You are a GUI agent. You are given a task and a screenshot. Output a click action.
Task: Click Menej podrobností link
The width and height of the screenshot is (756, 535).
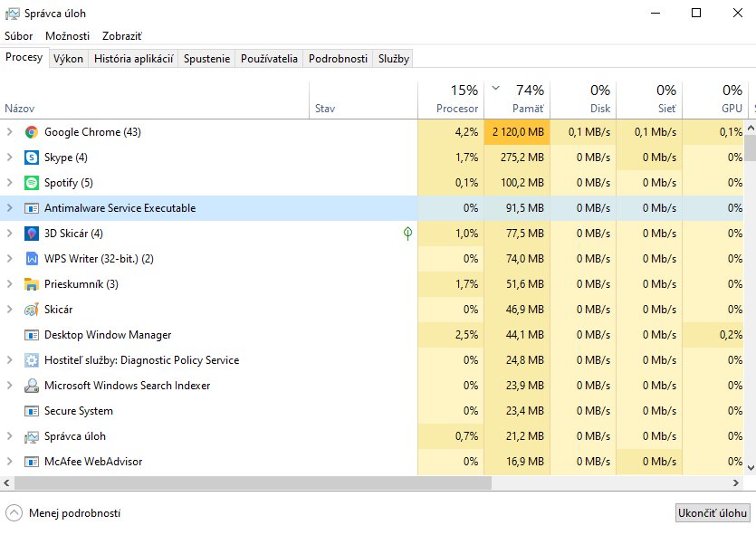point(75,513)
